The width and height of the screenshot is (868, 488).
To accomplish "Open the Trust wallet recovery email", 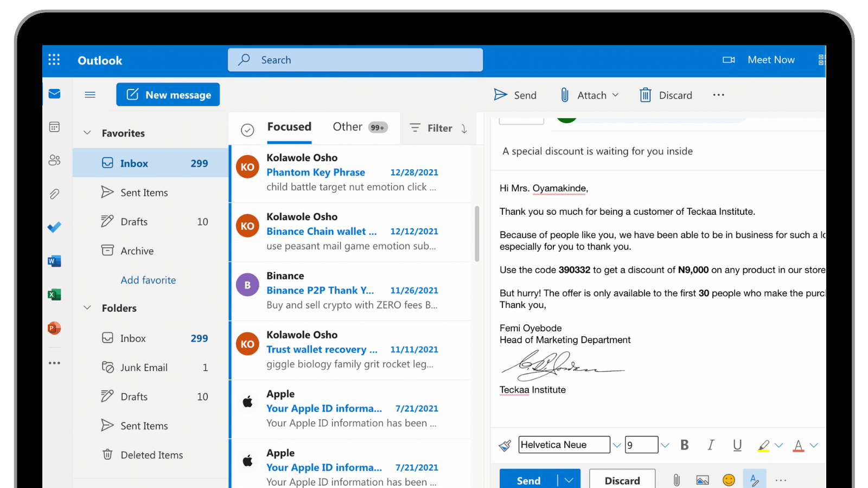I will pos(351,350).
